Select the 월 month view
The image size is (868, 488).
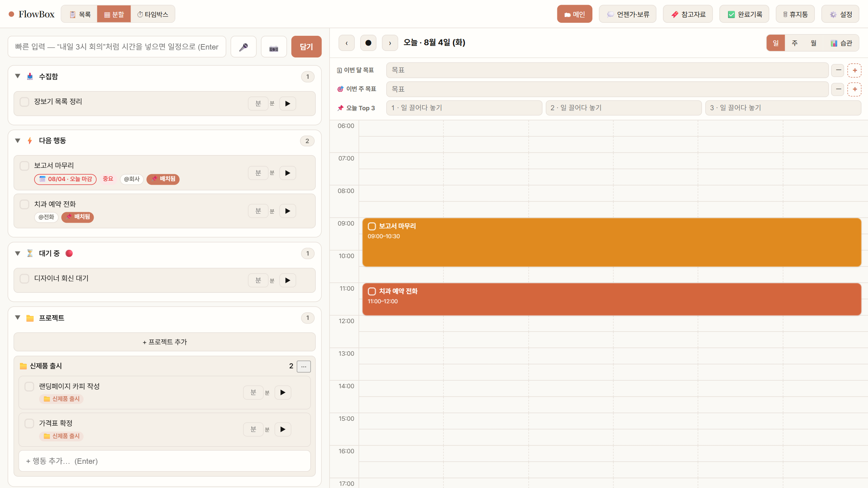pos(813,43)
